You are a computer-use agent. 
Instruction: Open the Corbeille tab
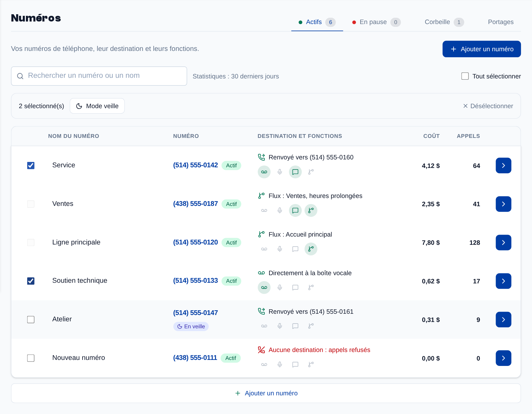[x=444, y=22]
